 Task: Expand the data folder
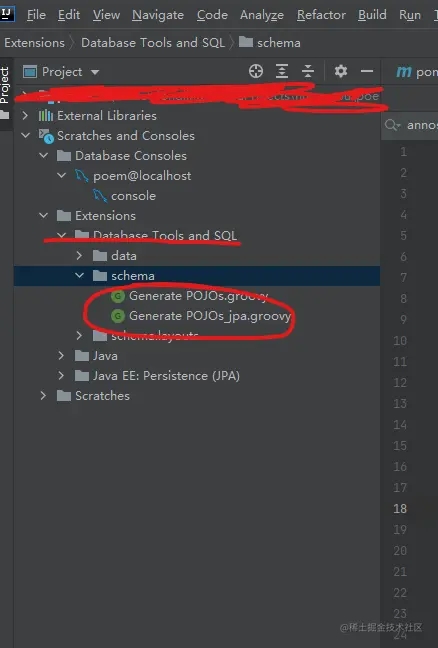tap(80, 256)
